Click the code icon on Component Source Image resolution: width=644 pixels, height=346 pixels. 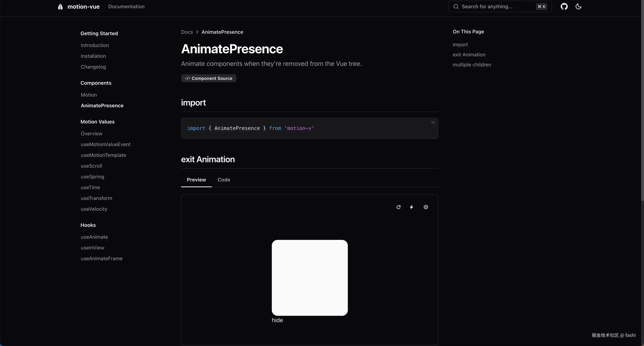click(187, 78)
